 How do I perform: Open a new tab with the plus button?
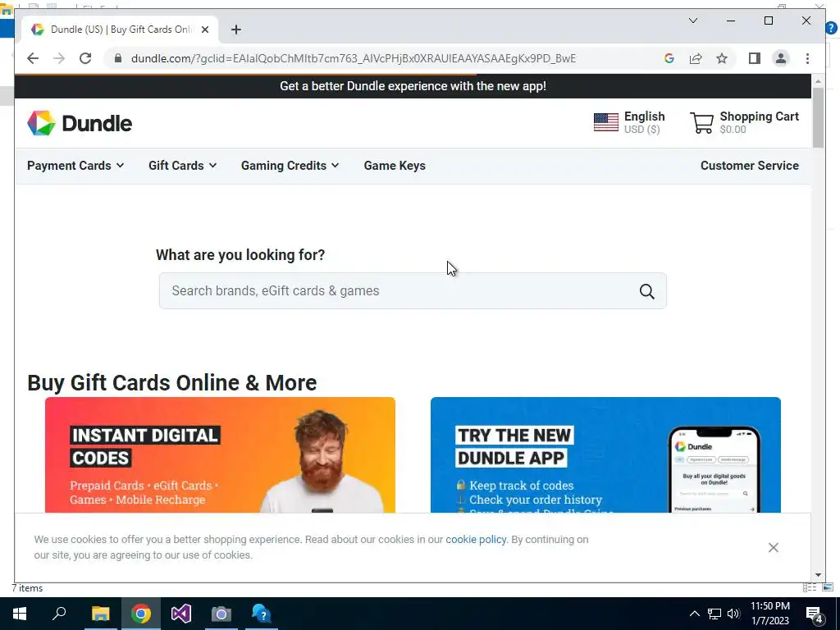(x=236, y=30)
